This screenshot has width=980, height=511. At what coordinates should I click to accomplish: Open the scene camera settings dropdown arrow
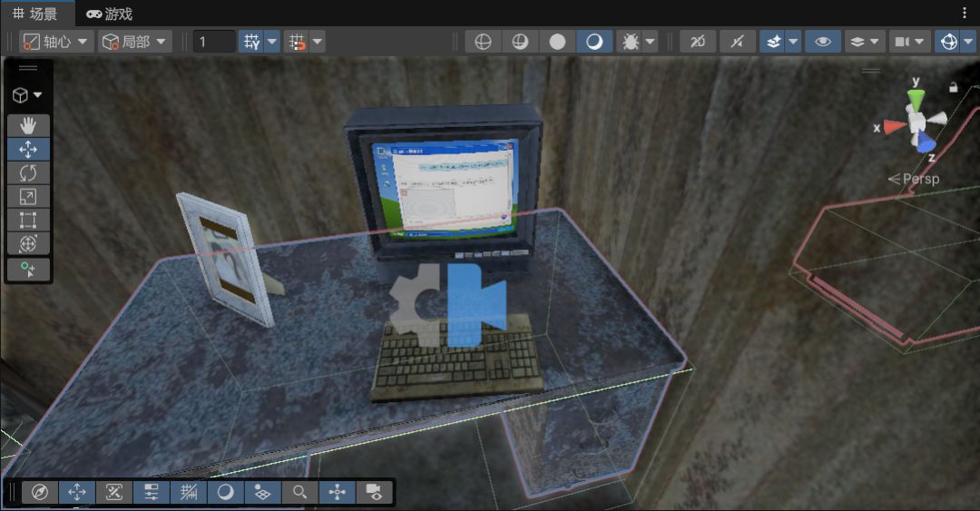[x=919, y=42]
